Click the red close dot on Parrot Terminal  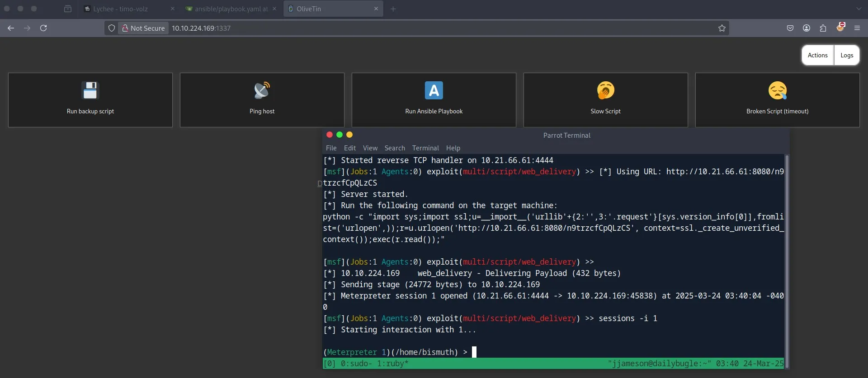[x=330, y=135]
